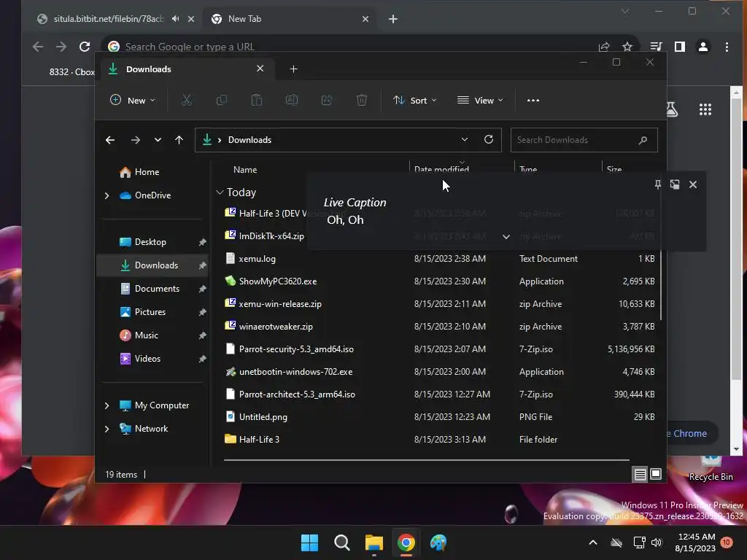Collapse the Today group
The width and height of the screenshot is (747, 560).
tap(220, 192)
